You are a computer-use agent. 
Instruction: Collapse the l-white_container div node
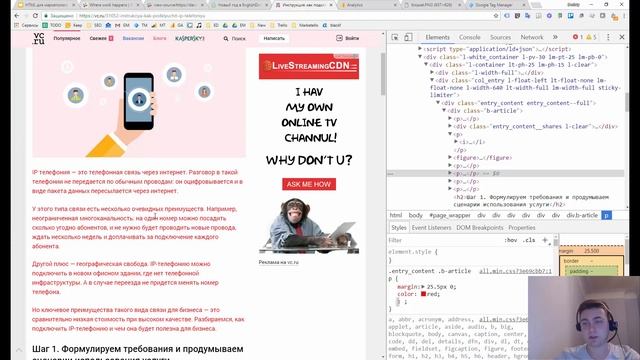click(x=420, y=57)
